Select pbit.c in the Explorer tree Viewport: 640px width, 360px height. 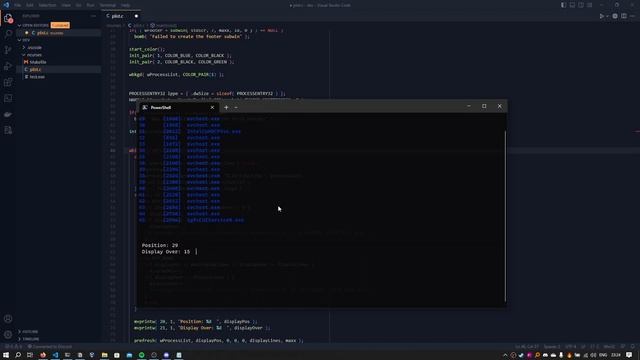58,69
